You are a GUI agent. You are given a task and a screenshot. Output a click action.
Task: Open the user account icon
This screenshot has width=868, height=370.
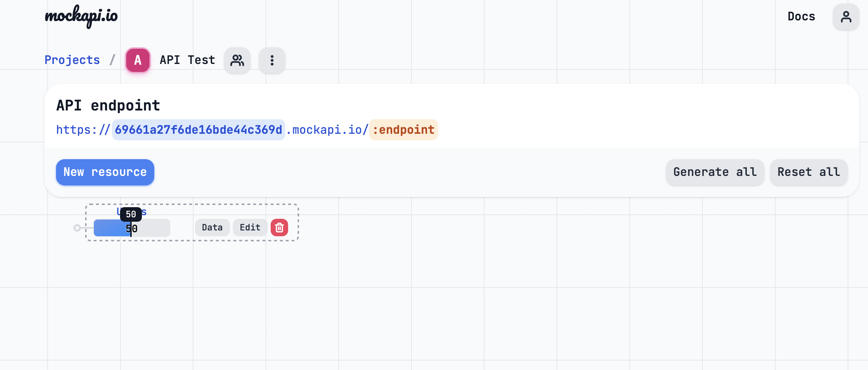point(846,17)
